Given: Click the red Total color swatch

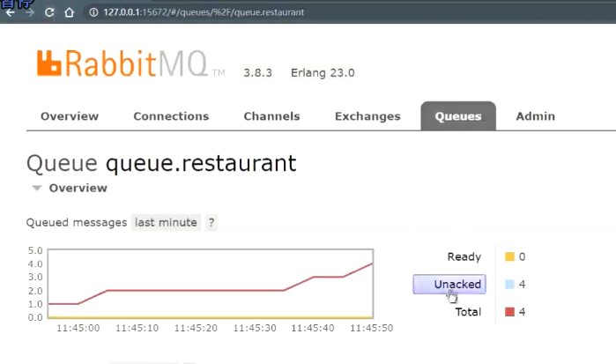Looking at the screenshot, I should coord(509,312).
